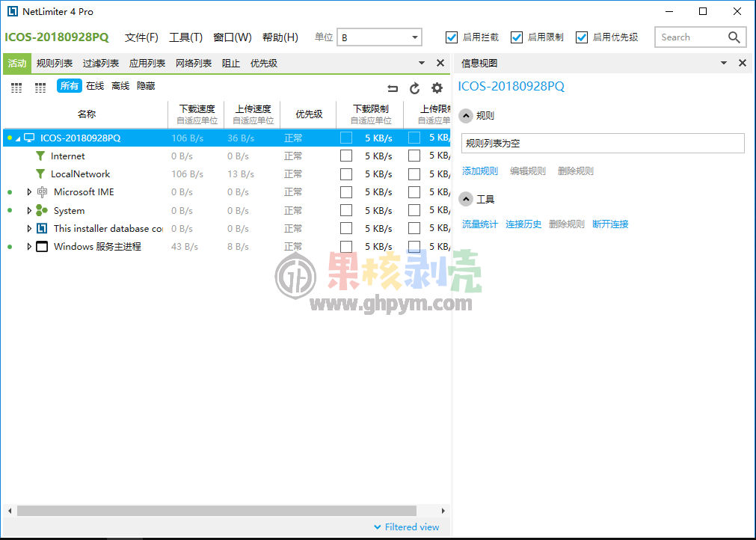The image size is (756, 540).
Task: Sort by 下载速度 column header
Action: [197, 114]
